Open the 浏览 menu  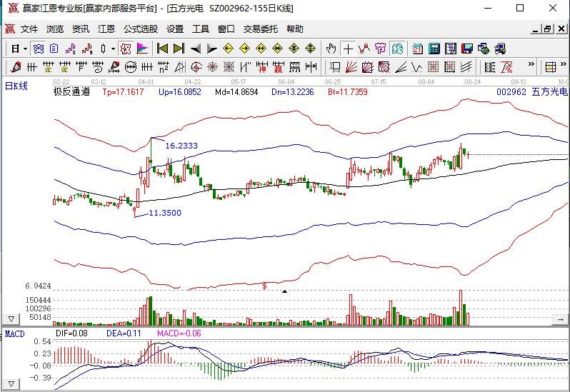(55, 29)
